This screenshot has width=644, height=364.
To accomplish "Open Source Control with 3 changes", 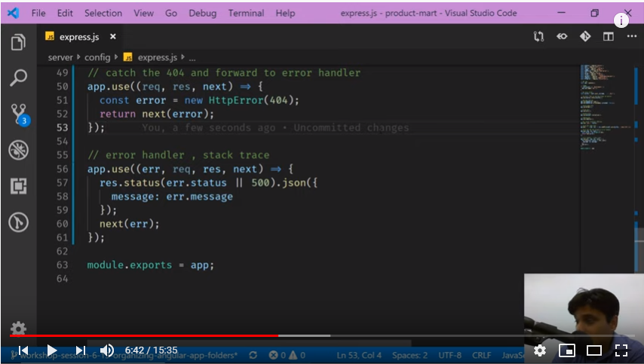I will click(18, 114).
